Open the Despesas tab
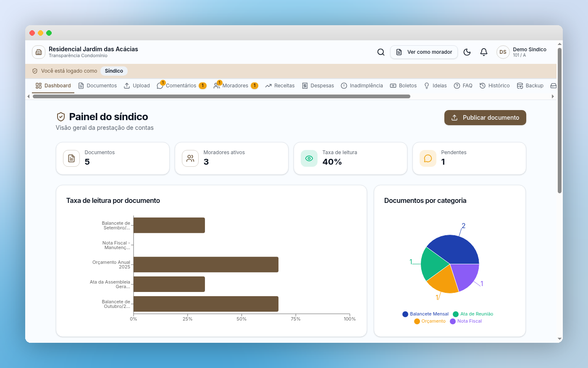588x368 pixels. click(x=318, y=86)
